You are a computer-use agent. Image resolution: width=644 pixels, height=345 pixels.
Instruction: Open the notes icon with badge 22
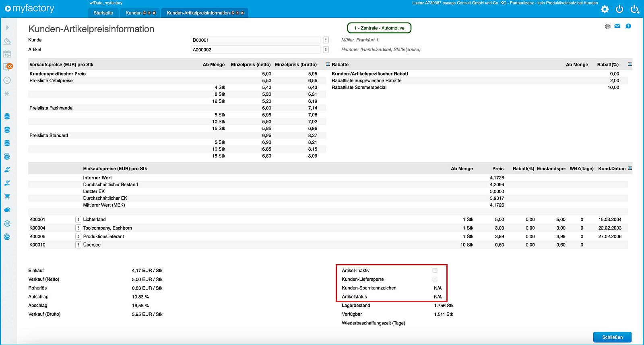[8, 67]
